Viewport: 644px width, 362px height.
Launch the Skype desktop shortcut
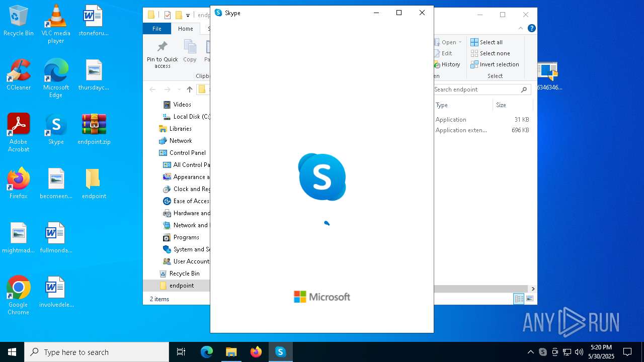point(56,130)
